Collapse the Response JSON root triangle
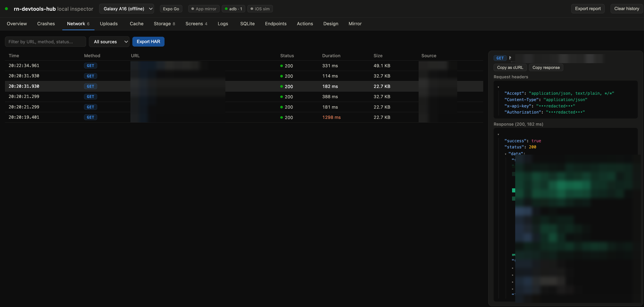Screen dimensions: 644x307 [x=498, y=134]
